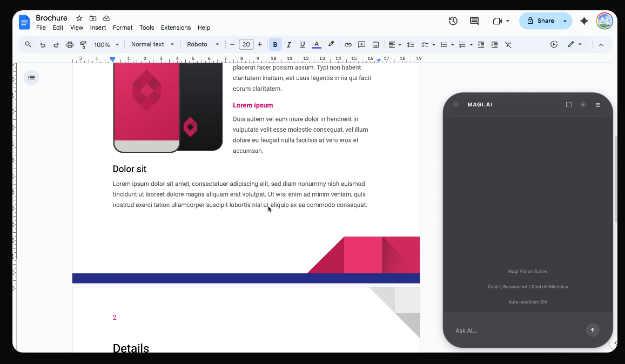Expand the zoom level dropdown

pyautogui.click(x=105, y=44)
